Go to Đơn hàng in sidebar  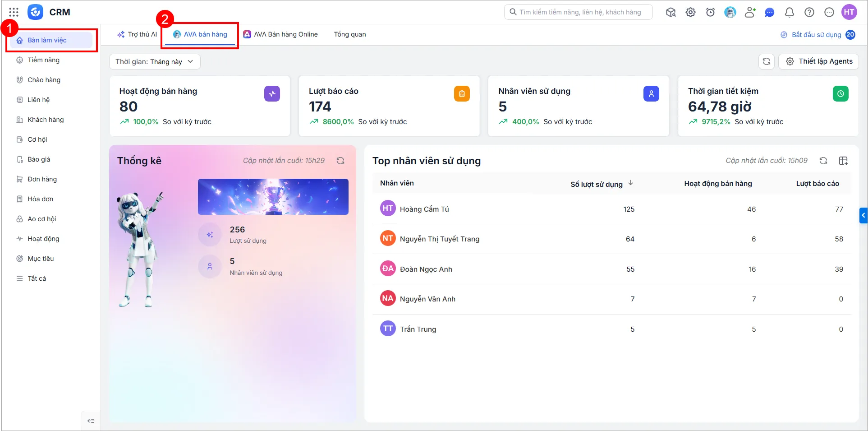tap(51, 179)
